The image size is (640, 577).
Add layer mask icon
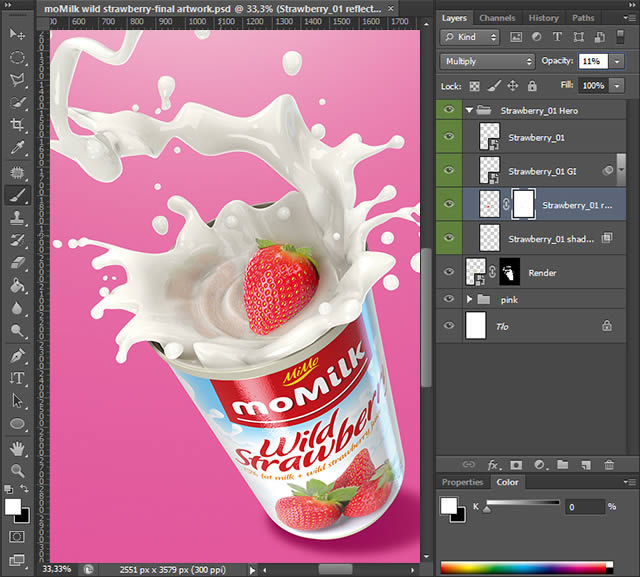[x=516, y=465]
